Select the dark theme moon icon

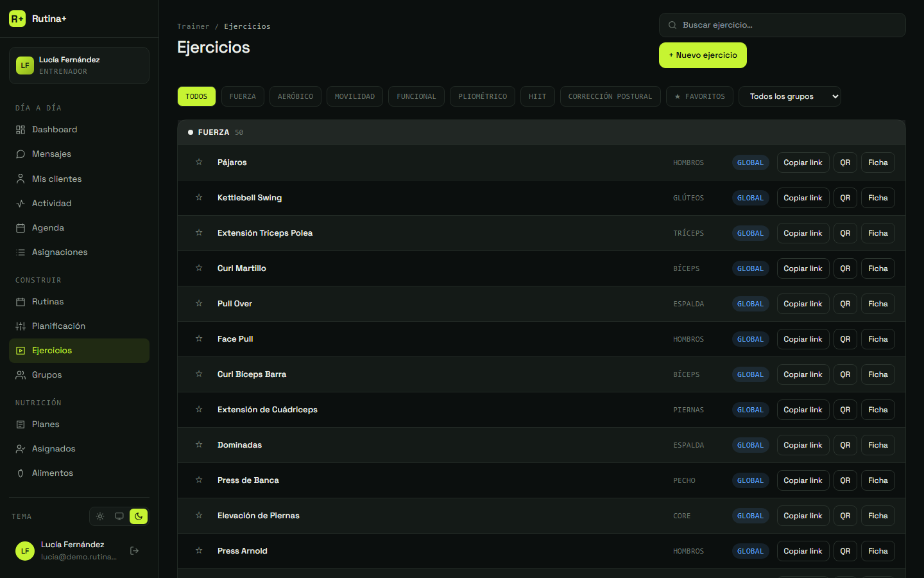click(139, 516)
